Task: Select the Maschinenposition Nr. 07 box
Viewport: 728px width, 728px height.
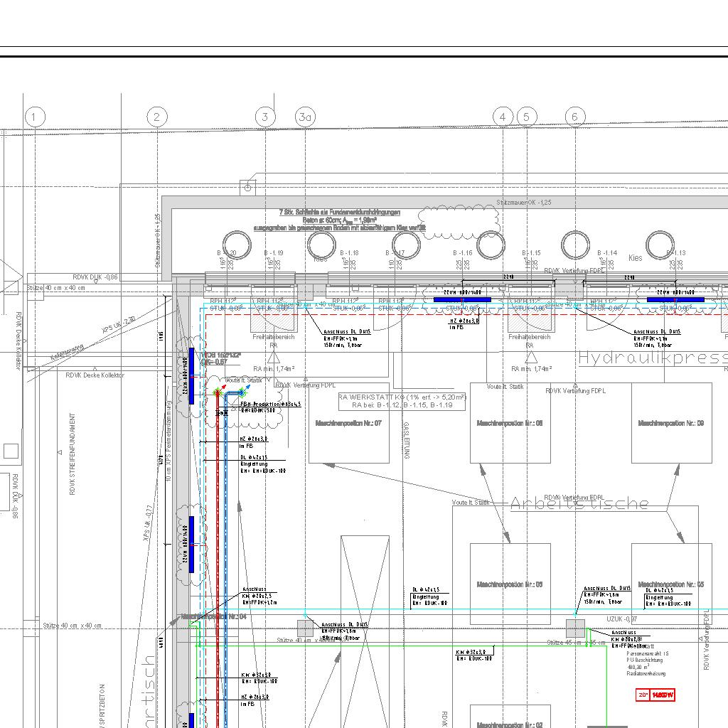Action: [348, 423]
